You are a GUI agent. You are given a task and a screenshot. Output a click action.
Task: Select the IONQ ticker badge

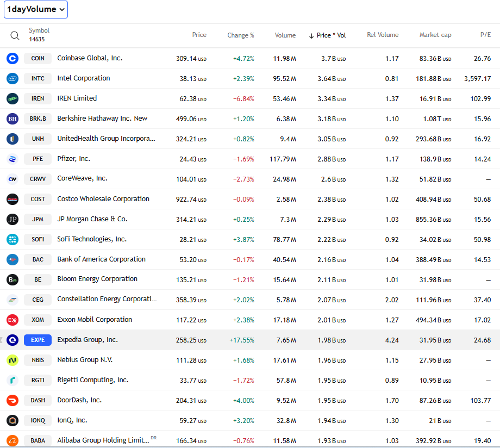click(x=37, y=421)
